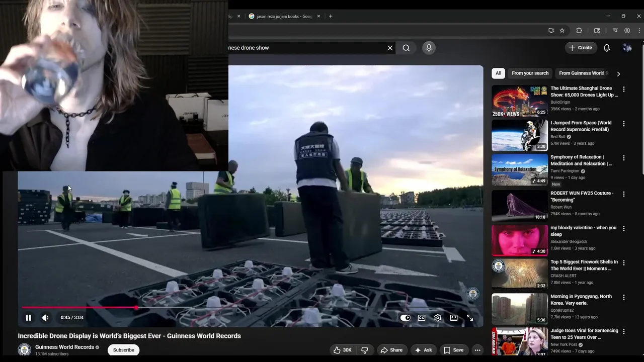This screenshot has height=362, width=644.
Task: Open the Shanghai Drone Show video thumbnail
Action: tap(520, 101)
